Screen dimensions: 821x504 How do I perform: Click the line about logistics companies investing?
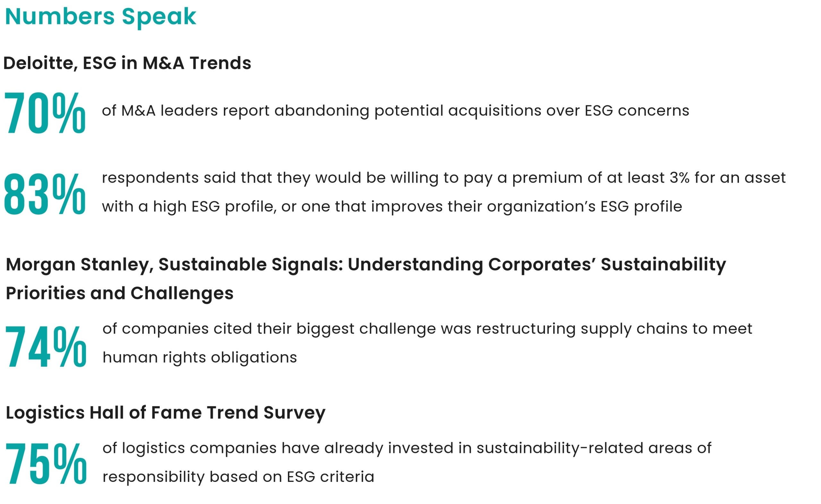(407, 448)
